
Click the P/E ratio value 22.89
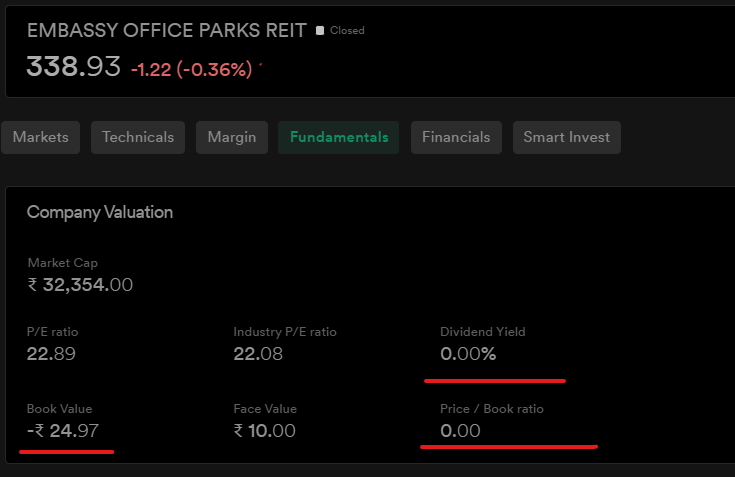click(51, 354)
